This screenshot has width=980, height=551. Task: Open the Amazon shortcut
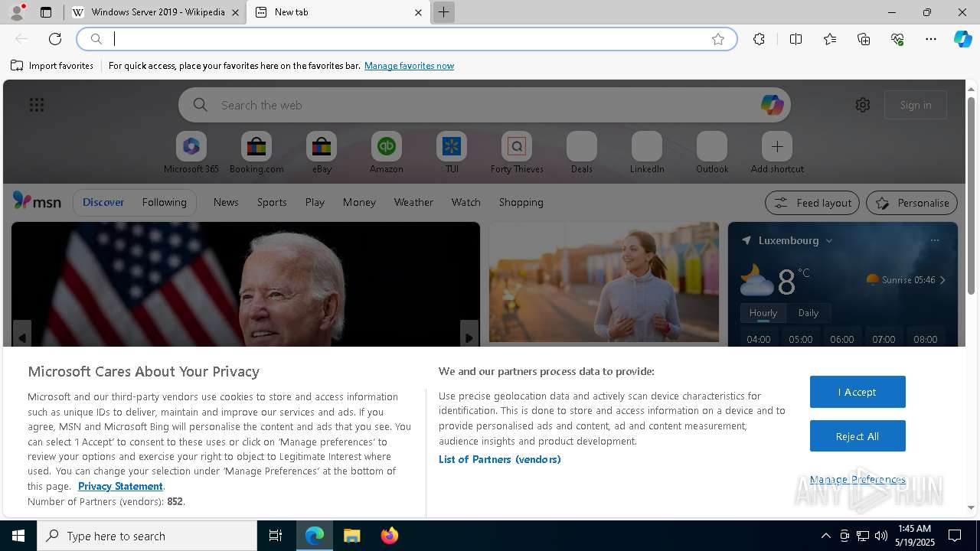click(387, 153)
